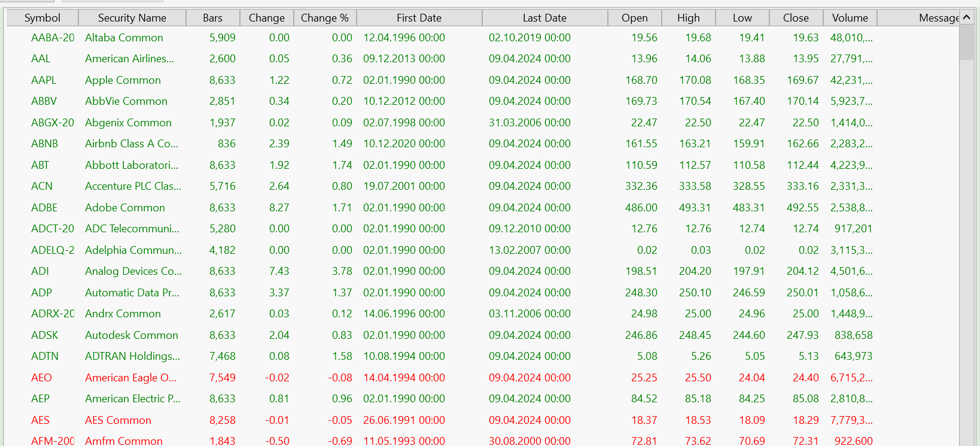Viewport: 980px width, 446px height.
Task: Select the AAPL symbol row
Action: coord(44,80)
